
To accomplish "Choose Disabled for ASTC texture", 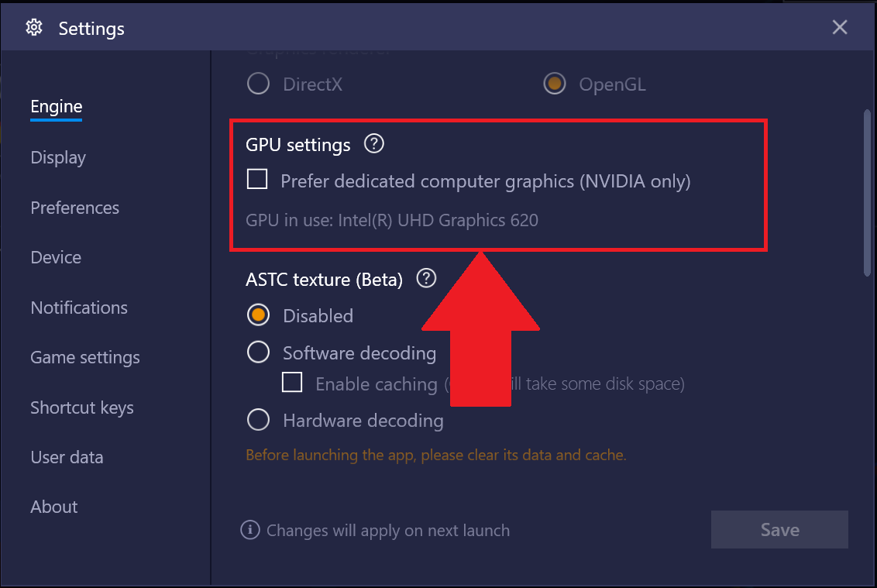I will coord(259,315).
